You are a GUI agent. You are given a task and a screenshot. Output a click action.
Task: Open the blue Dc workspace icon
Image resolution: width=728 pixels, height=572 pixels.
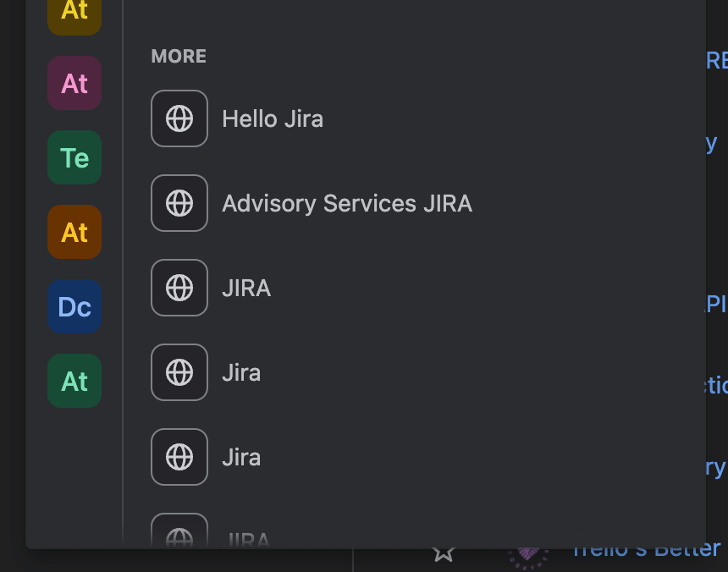coord(74,306)
